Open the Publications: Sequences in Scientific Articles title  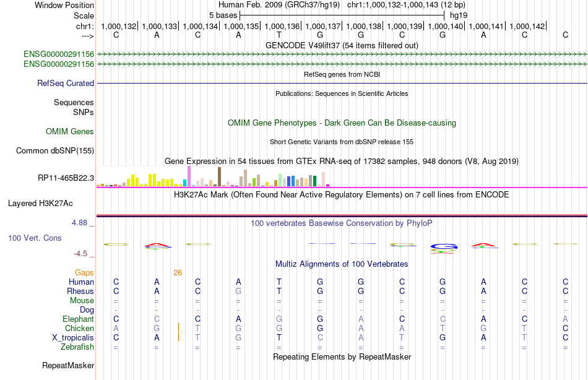[x=342, y=93]
